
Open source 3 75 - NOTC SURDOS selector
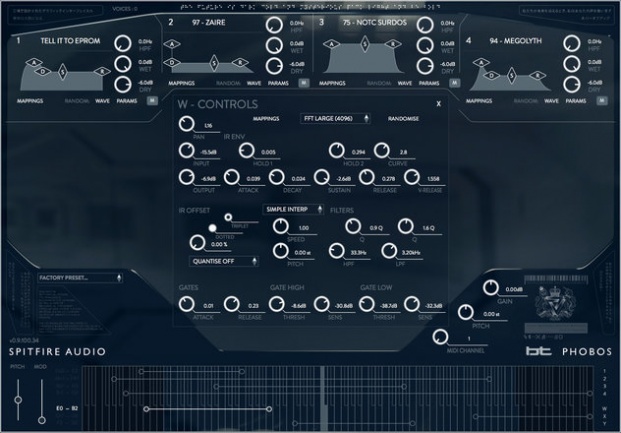pos(375,23)
